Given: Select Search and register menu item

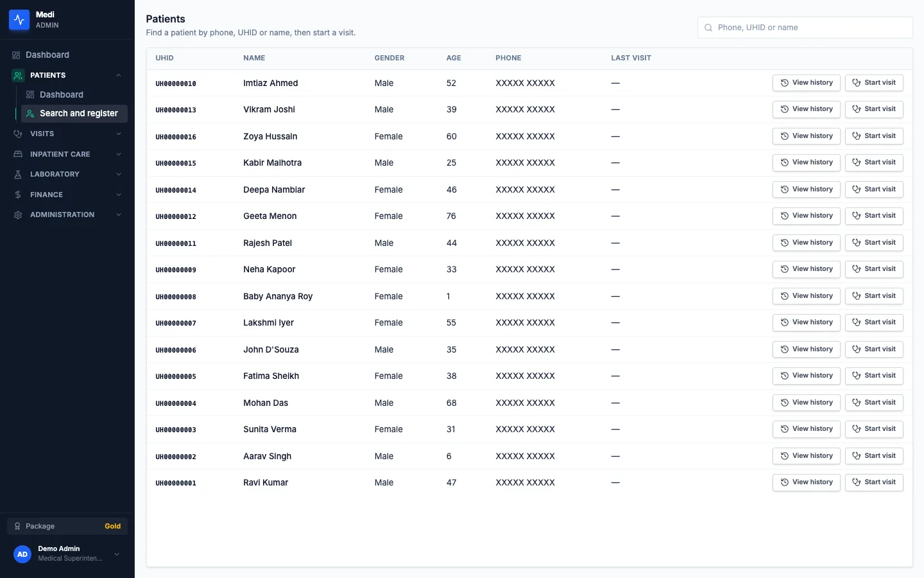Looking at the screenshot, I should (x=74, y=114).
